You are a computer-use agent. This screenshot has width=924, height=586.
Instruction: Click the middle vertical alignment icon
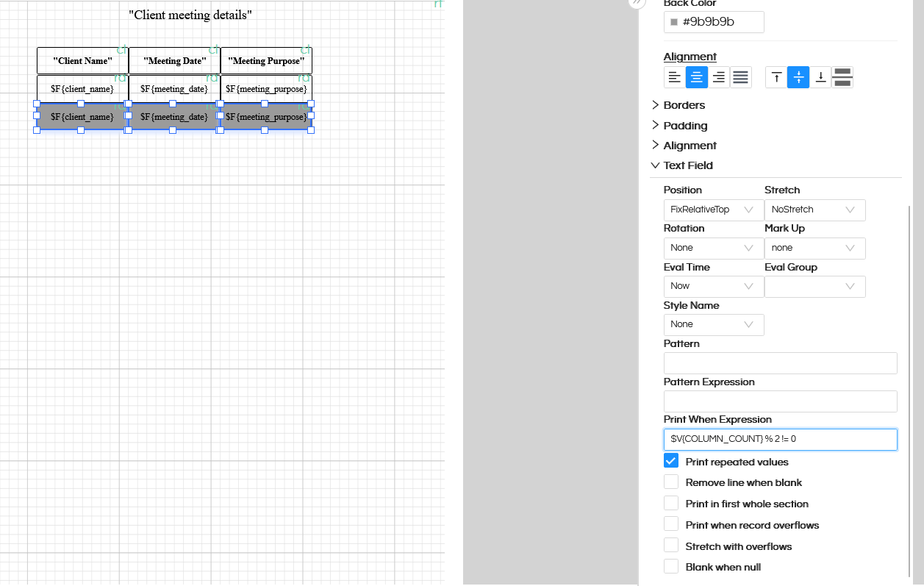[x=798, y=76]
